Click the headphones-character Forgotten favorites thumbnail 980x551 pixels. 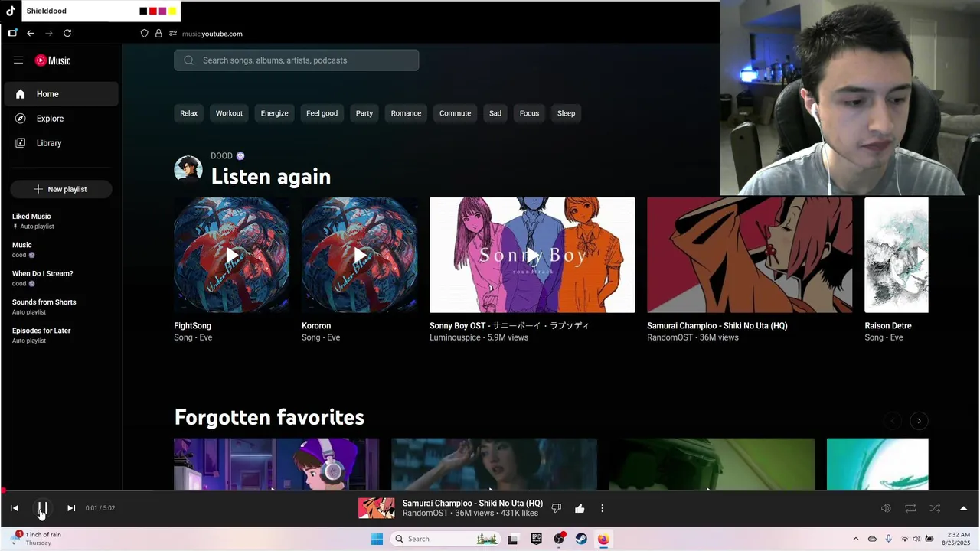click(x=276, y=464)
